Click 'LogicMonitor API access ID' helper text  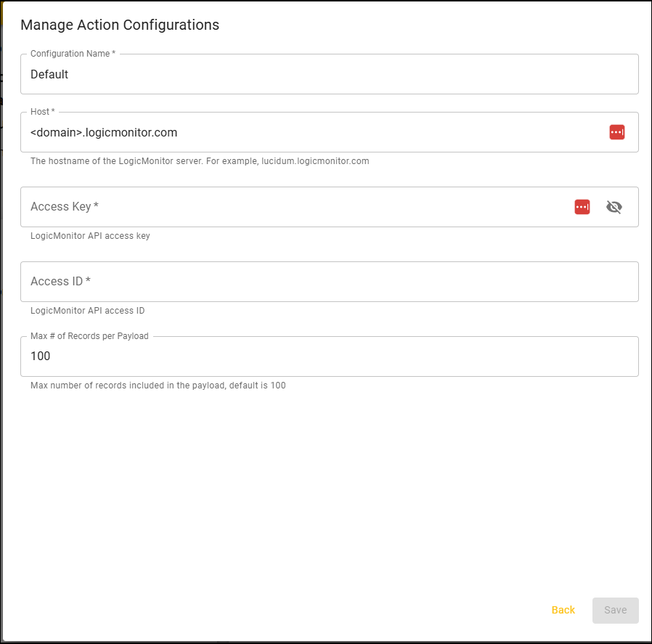[87, 311]
